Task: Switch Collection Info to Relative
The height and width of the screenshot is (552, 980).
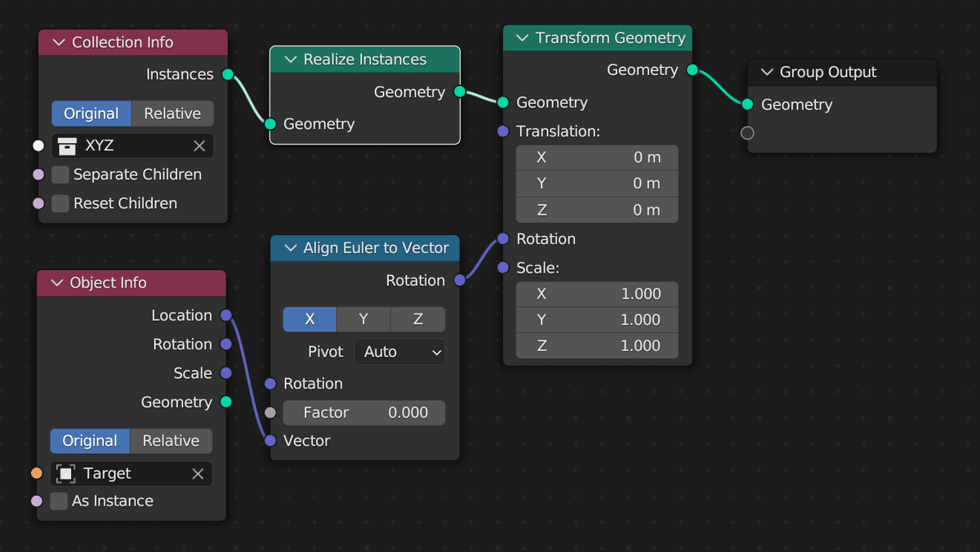Action: (x=172, y=114)
